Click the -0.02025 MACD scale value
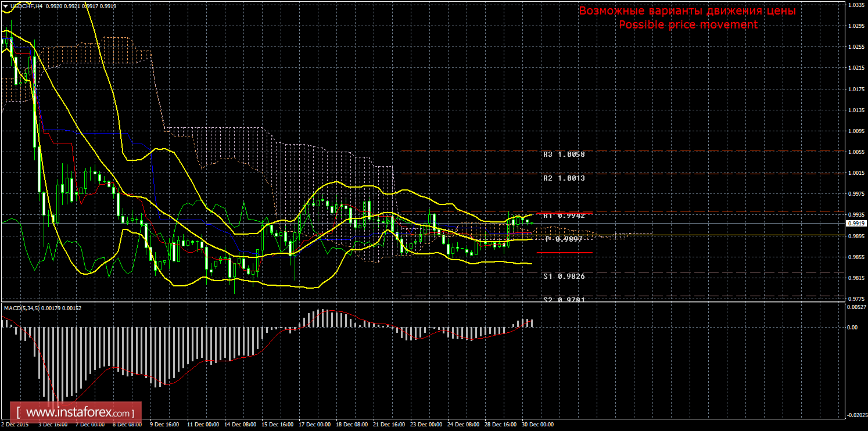868x431 pixels. click(x=856, y=415)
